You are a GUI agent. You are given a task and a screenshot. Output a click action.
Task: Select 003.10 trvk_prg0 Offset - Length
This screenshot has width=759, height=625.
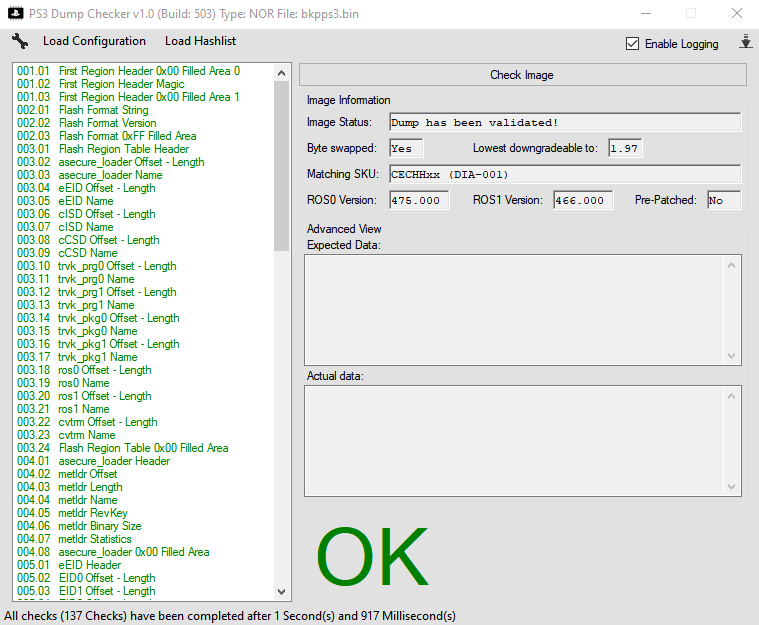(x=97, y=266)
